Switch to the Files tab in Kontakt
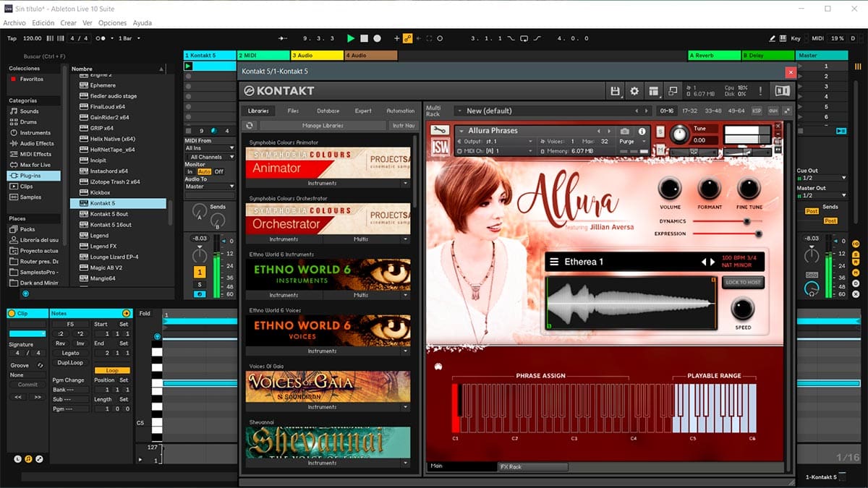 coord(293,111)
